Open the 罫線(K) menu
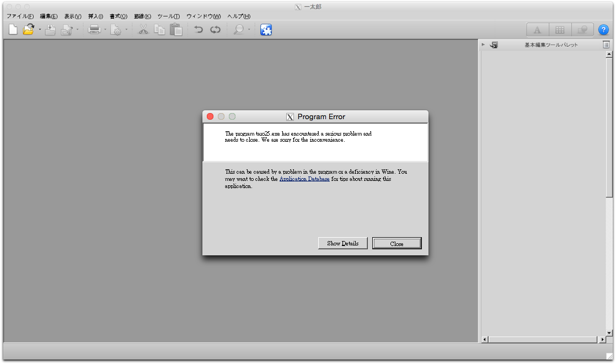 142,16
